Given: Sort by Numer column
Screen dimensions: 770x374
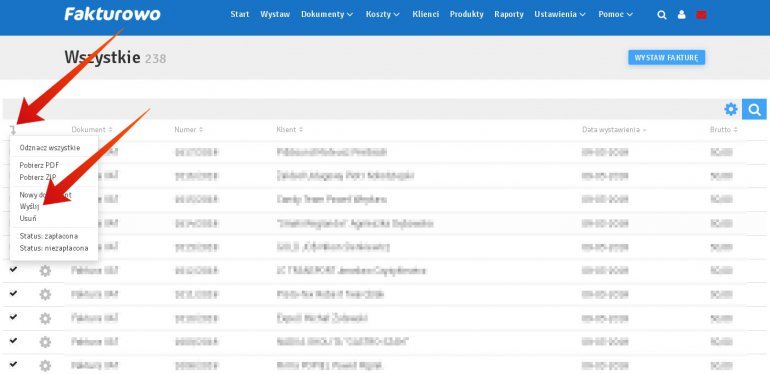Looking at the screenshot, I should click(189, 130).
